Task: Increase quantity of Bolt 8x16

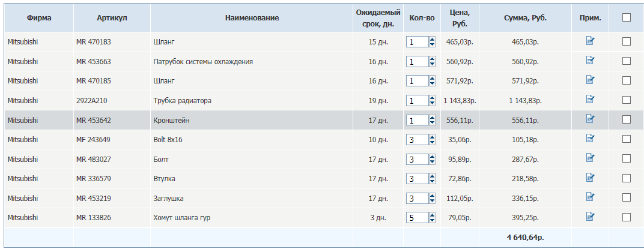Action: tap(432, 137)
